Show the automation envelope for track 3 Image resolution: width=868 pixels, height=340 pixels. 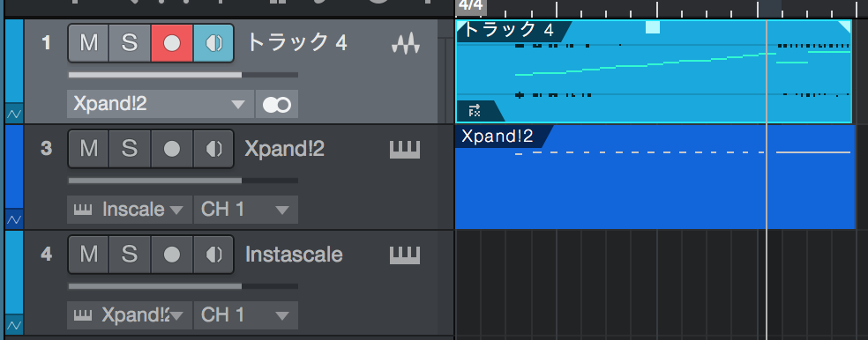pyautogui.click(x=14, y=219)
